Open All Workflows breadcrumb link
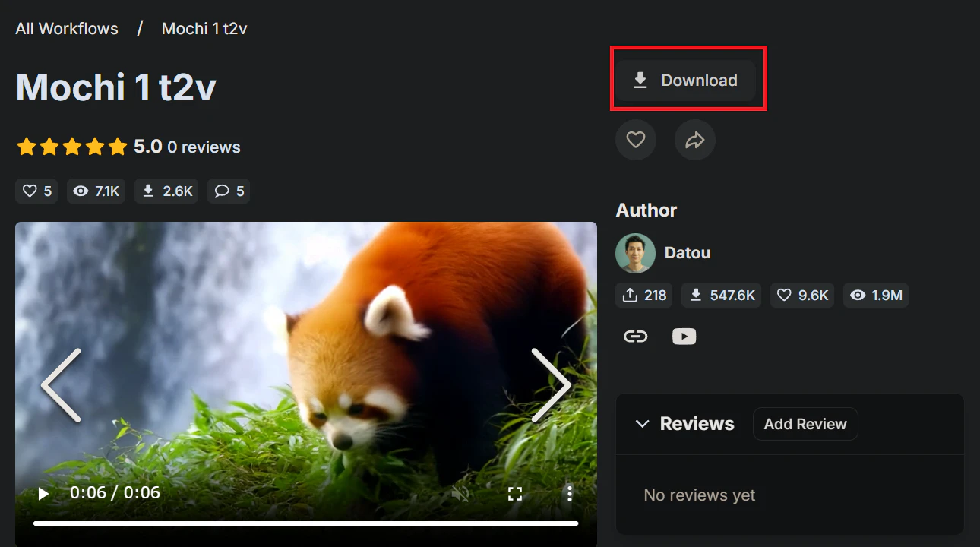This screenshot has height=547, width=980. coord(67,29)
